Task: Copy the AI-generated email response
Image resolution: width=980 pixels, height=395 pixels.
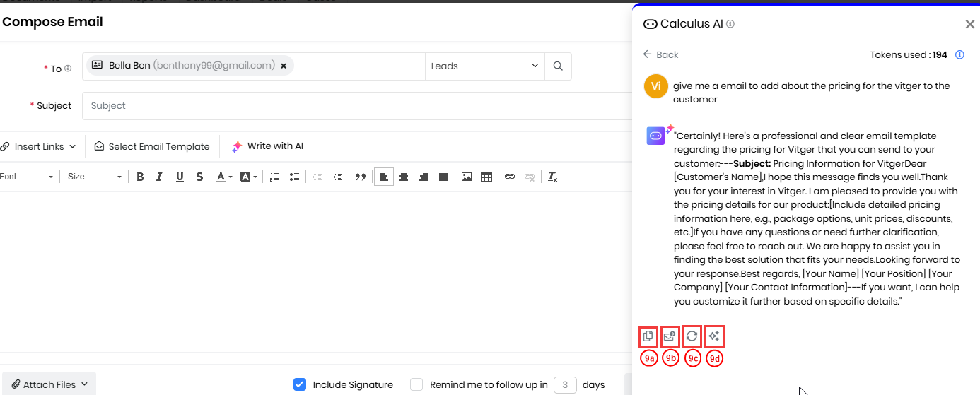Action: click(x=648, y=336)
